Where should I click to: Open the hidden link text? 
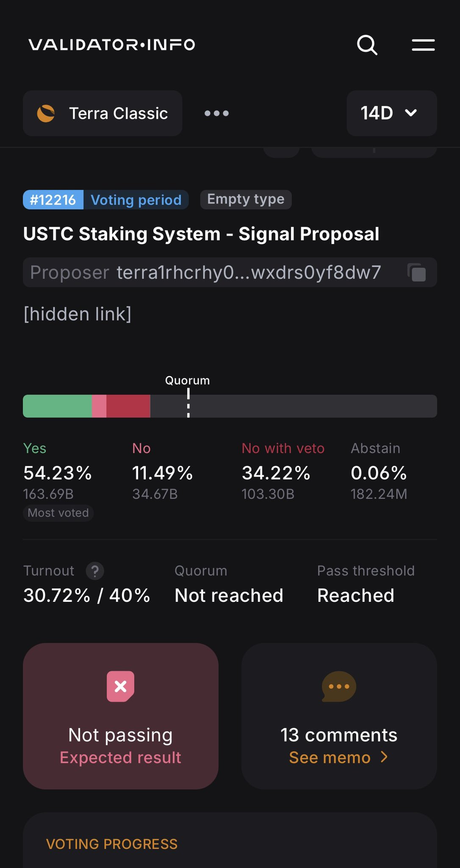[x=78, y=314]
